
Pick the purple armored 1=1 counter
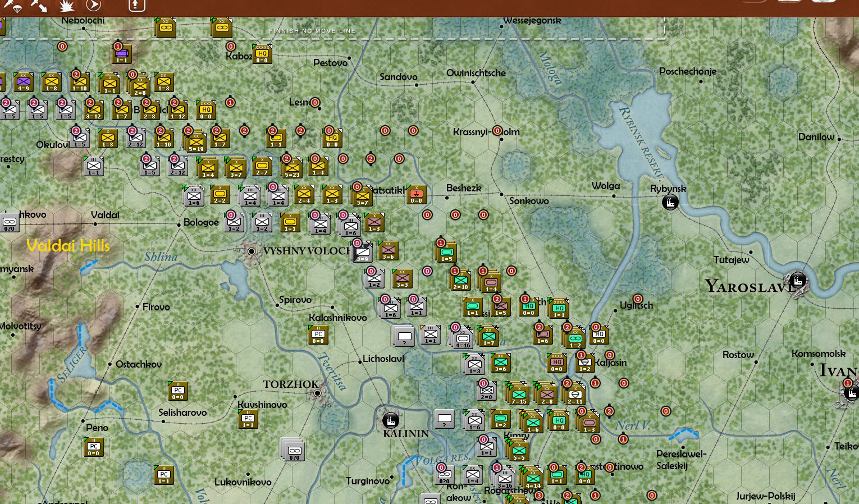coord(122,54)
